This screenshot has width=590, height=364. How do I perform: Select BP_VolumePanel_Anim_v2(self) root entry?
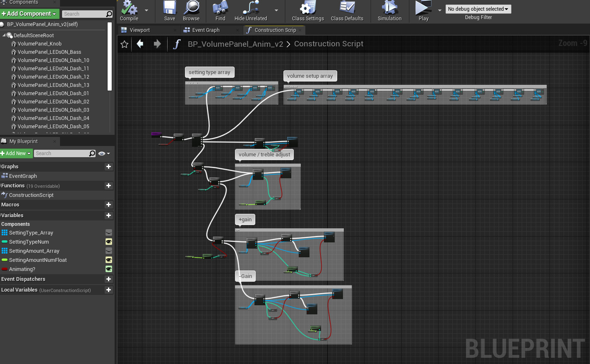(42, 24)
